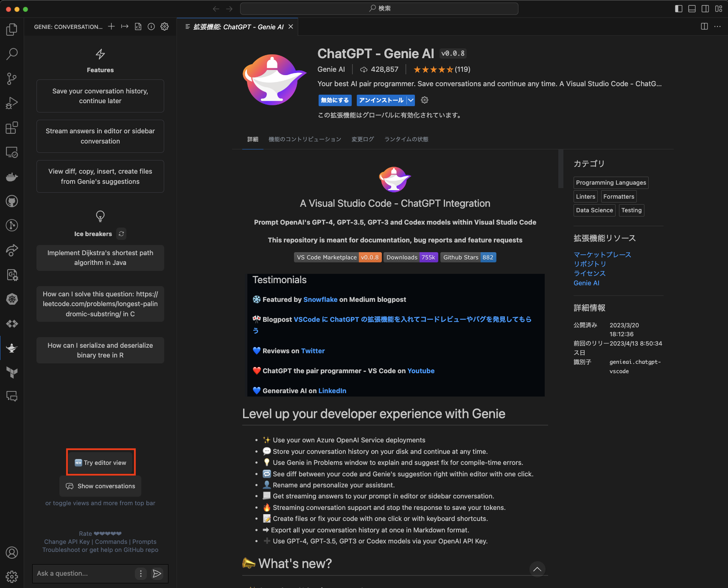Click the export conversations arrow icon

[x=125, y=26]
